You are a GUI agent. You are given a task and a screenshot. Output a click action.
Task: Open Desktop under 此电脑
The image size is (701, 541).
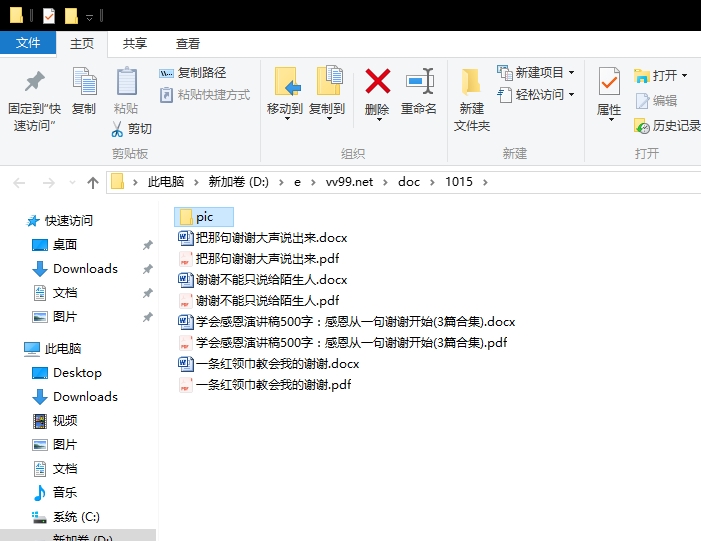click(67, 372)
